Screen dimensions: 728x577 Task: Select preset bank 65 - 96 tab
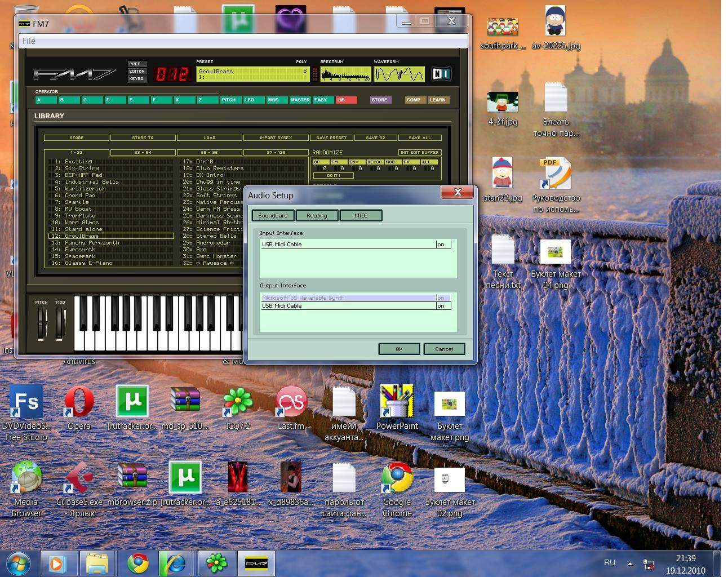click(x=209, y=152)
